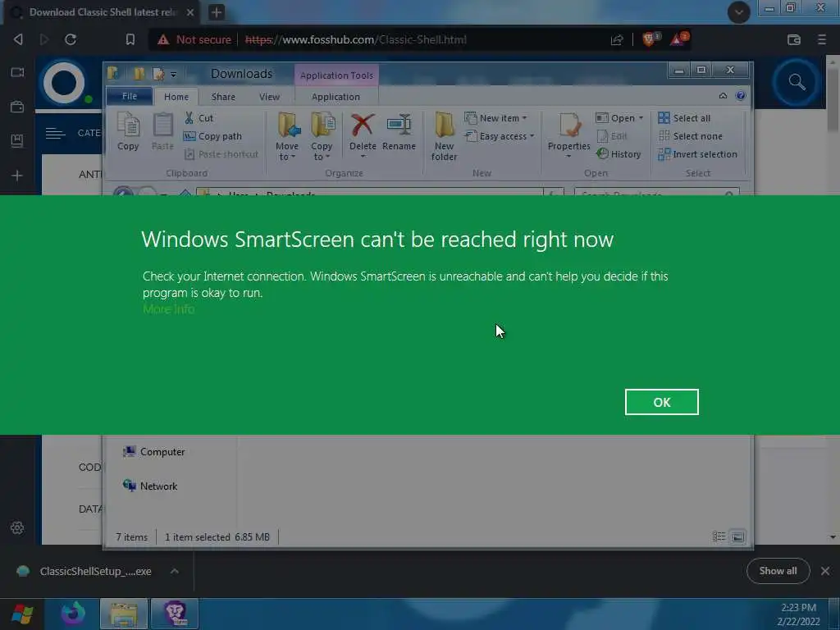This screenshot has width=840, height=630.
Task: Click the website search magnifier icon
Action: [797, 82]
